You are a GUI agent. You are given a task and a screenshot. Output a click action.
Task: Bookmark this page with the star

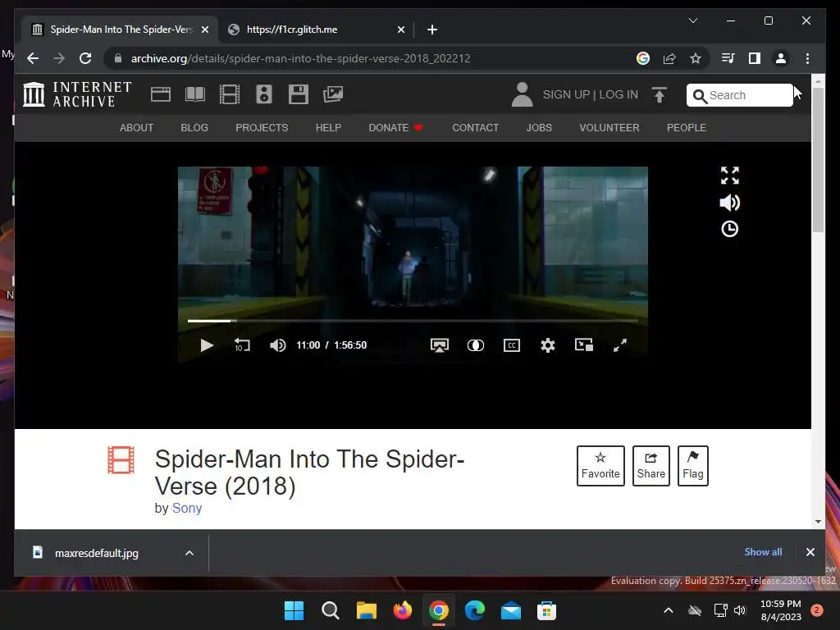[x=696, y=58]
